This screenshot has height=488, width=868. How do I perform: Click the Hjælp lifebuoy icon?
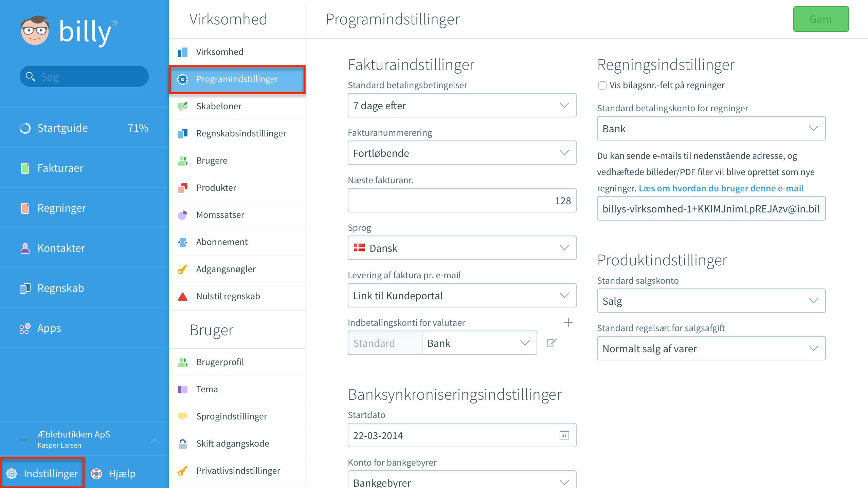[96, 473]
